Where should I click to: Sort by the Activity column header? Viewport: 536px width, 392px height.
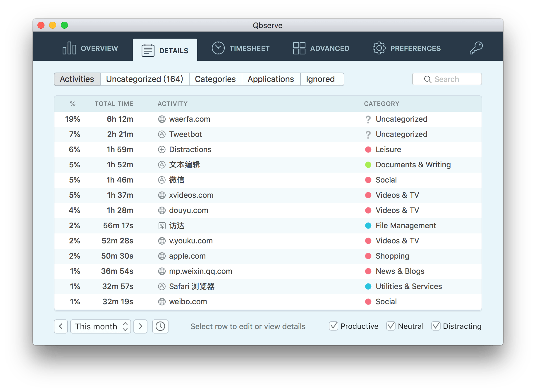tap(173, 104)
